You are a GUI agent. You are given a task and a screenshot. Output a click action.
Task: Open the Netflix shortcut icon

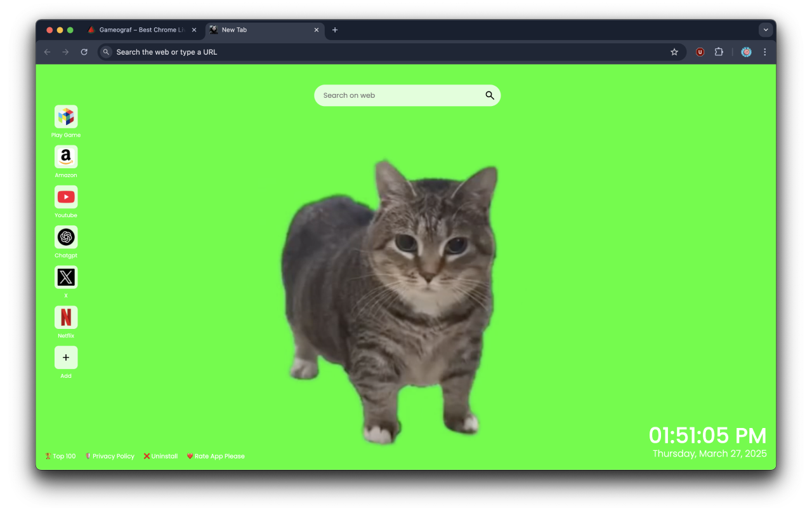66,317
